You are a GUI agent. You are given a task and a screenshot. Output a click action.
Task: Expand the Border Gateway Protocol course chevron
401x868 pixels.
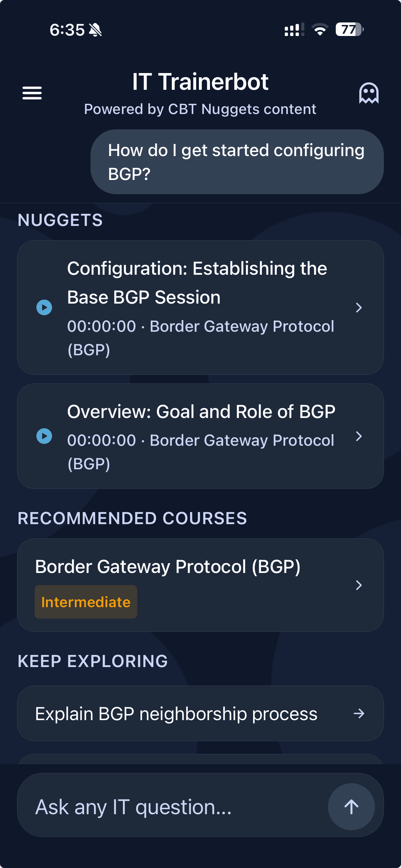point(359,585)
